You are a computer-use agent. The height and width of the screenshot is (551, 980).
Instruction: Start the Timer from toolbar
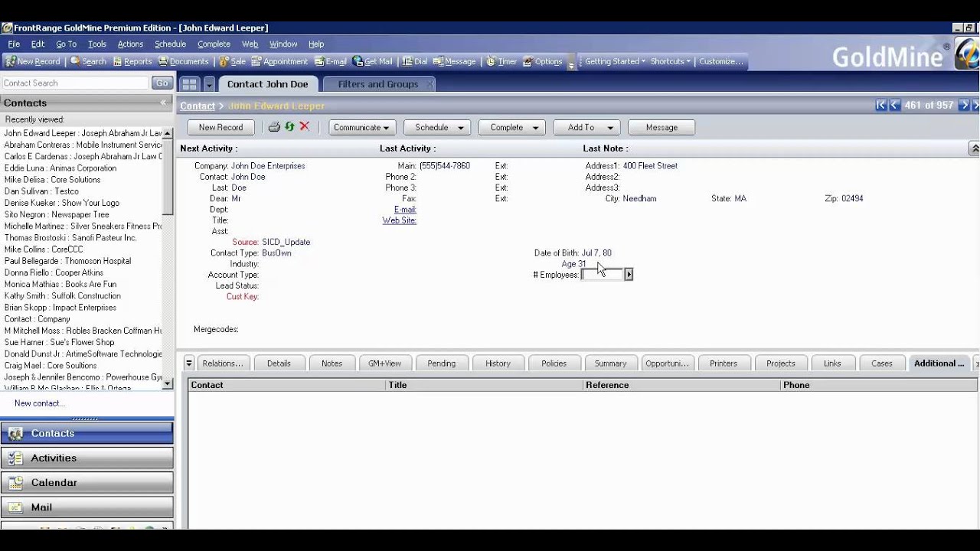(501, 61)
